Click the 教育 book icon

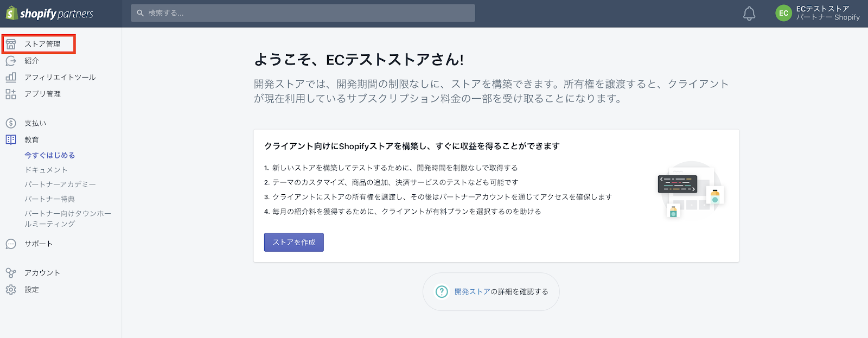pyautogui.click(x=11, y=139)
